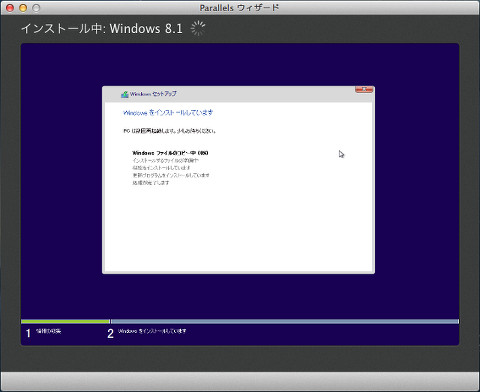The image size is (480, 392).
Task: Click '処理が完了します' final step line
Action: click(151, 183)
